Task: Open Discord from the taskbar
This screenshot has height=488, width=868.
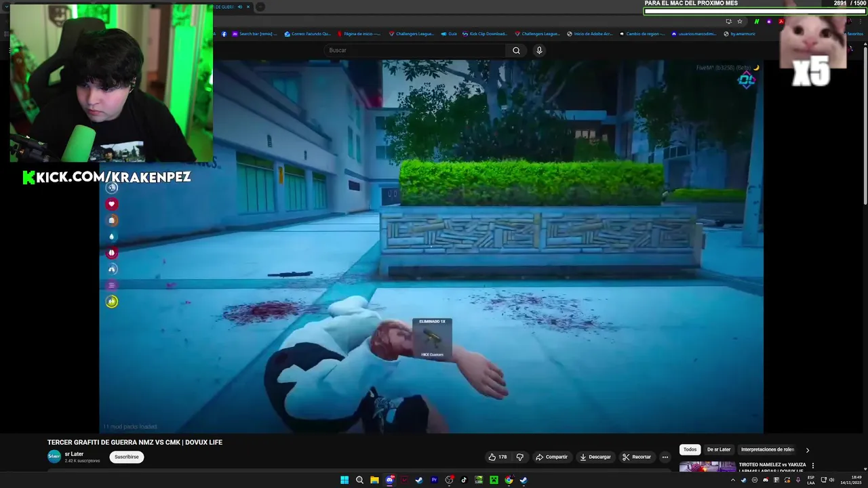Action: pyautogui.click(x=390, y=480)
